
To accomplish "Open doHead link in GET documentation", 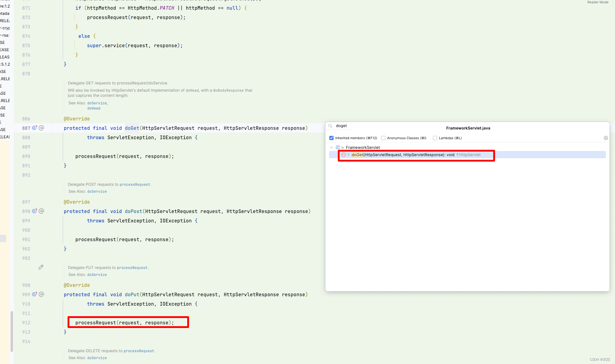I will click(94, 108).
